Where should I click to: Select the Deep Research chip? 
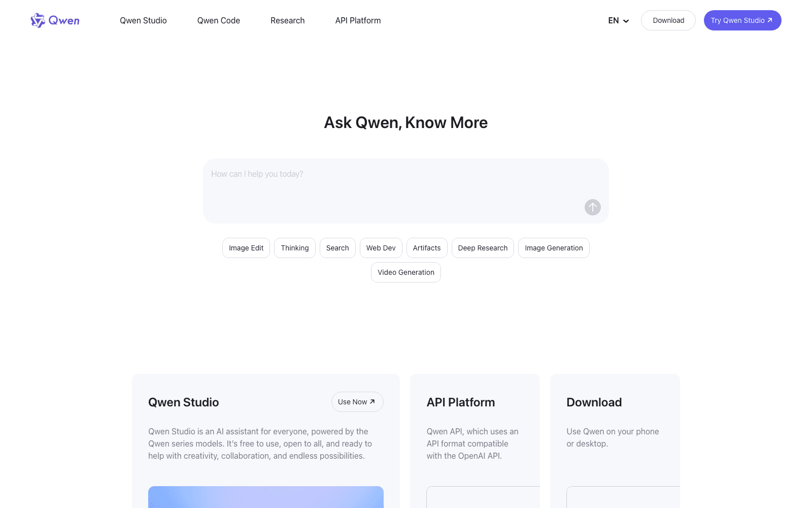tap(483, 248)
